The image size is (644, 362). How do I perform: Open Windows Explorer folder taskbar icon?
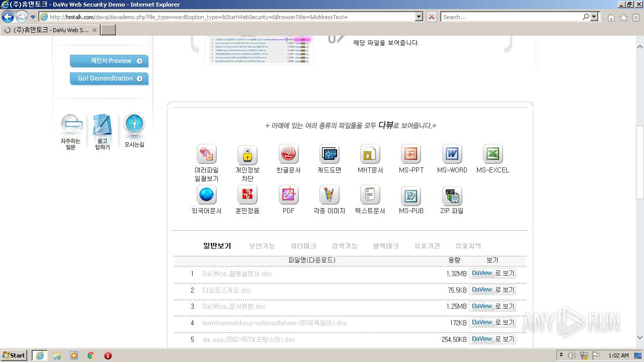click(57, 355)
